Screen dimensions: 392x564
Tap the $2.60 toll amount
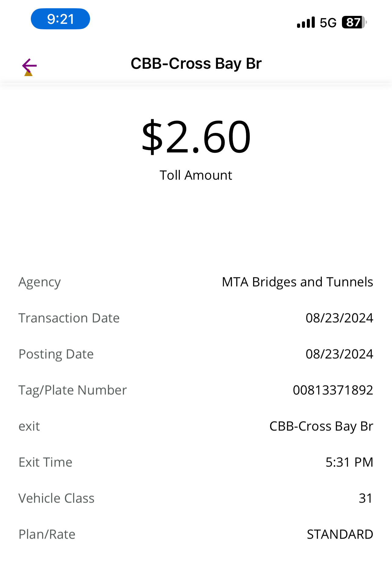196,137
